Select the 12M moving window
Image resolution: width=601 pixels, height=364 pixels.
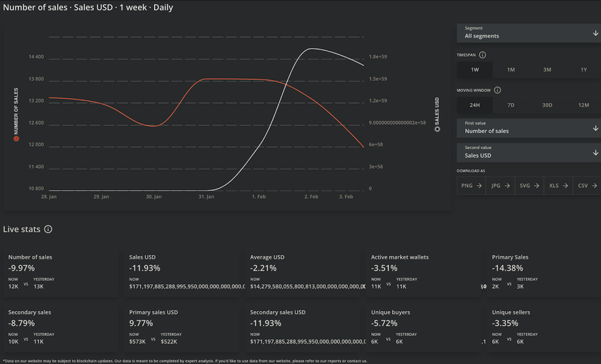tap(583, 105)
